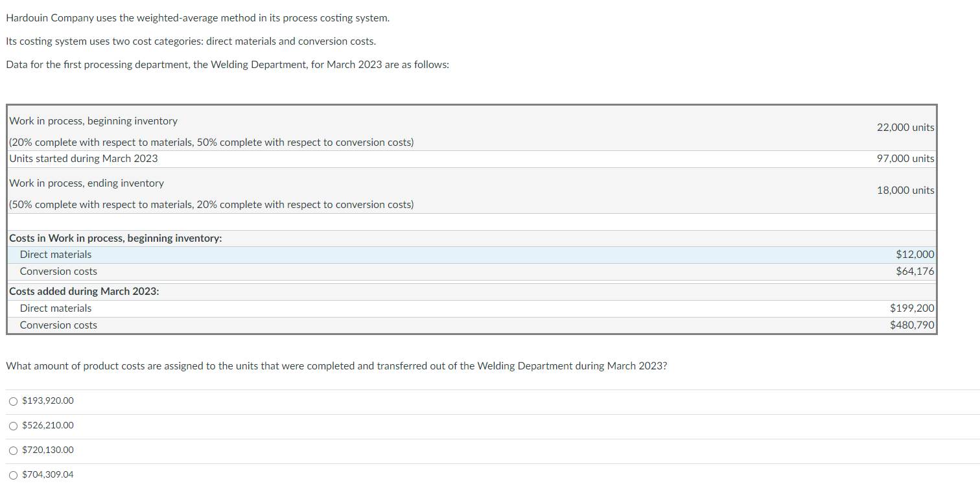Click the Units started during March 2023 row
The height and width of the screenshot is (488, 980).
[82, 158]
